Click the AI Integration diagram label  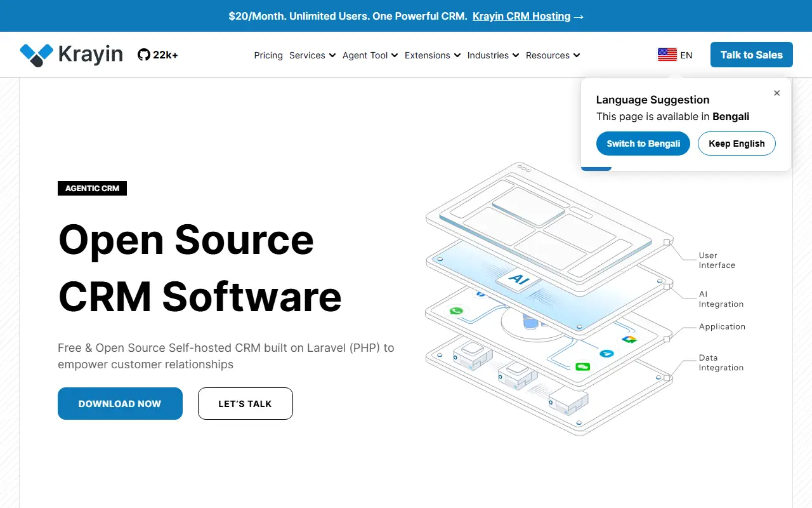pos(721,299)
